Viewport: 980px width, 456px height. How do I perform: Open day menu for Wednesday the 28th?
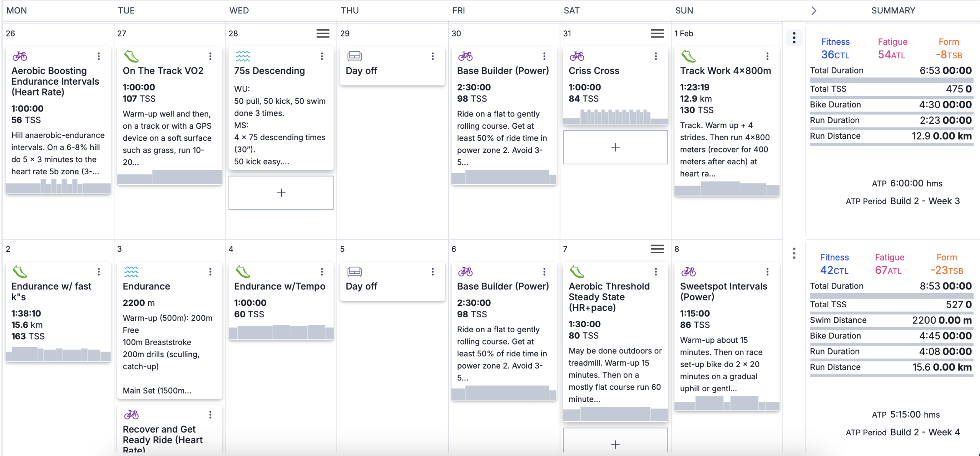coord(323,33)
